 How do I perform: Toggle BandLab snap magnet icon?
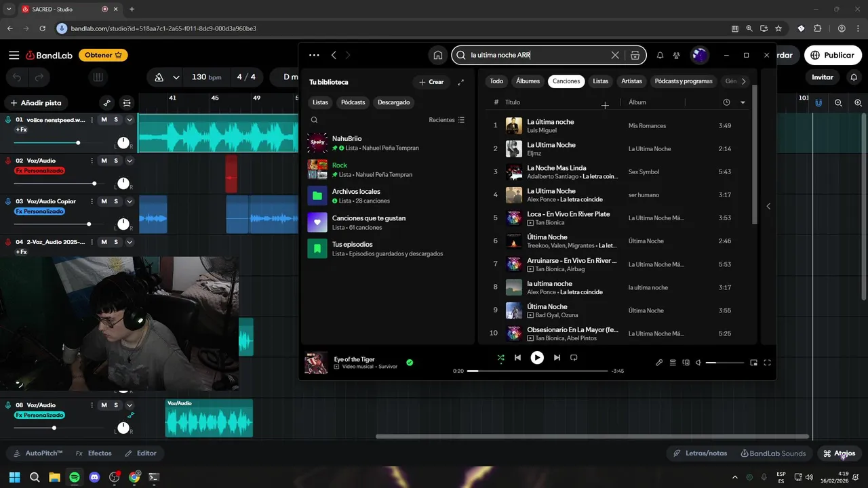pos(818,103)
